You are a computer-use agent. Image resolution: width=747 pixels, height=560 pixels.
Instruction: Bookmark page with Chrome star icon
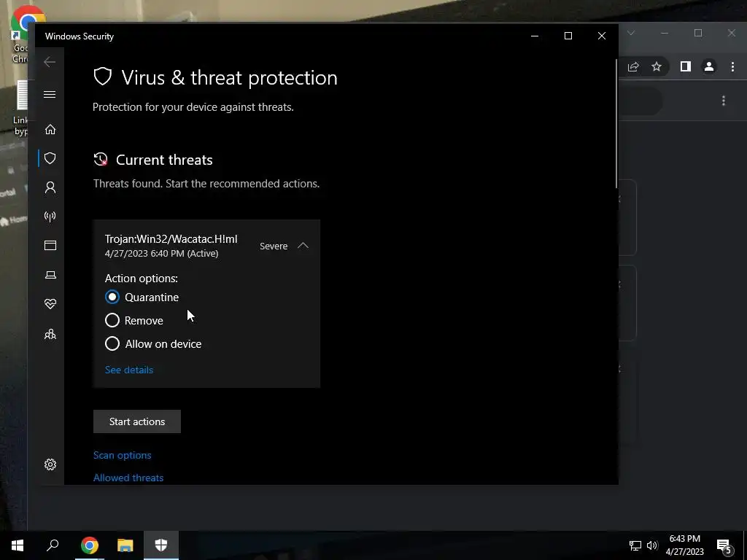tap(657, 66)
